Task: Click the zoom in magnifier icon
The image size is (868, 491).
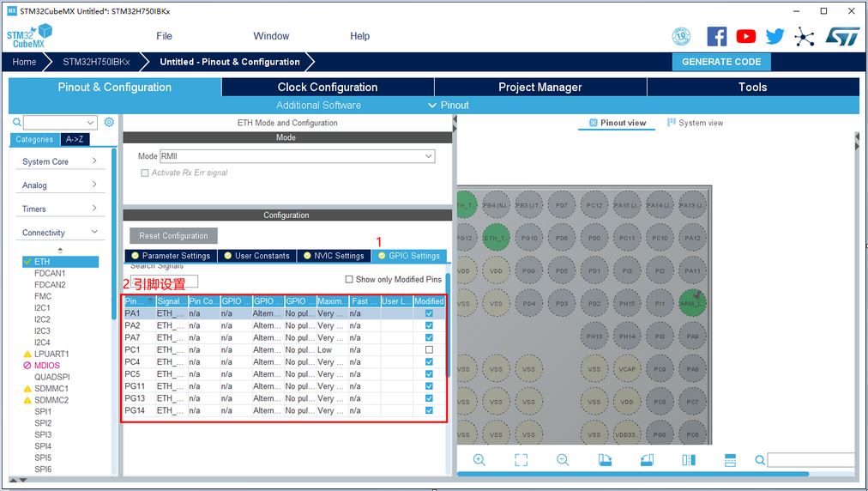Action: (479, 460)
